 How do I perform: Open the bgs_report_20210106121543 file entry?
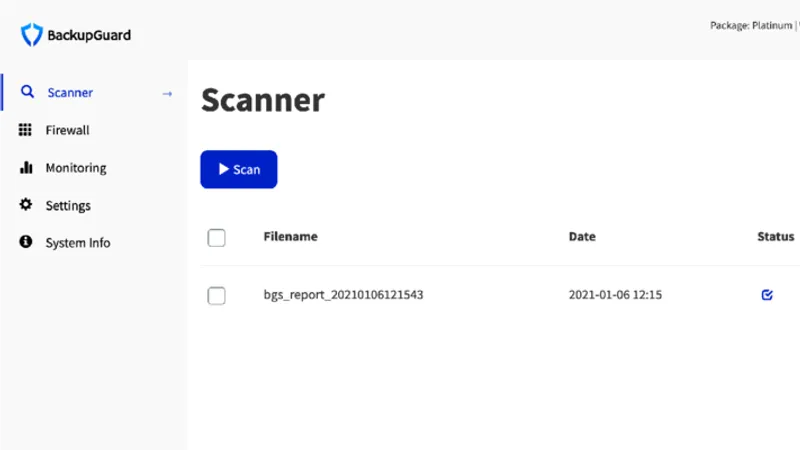tap(343, 295)
